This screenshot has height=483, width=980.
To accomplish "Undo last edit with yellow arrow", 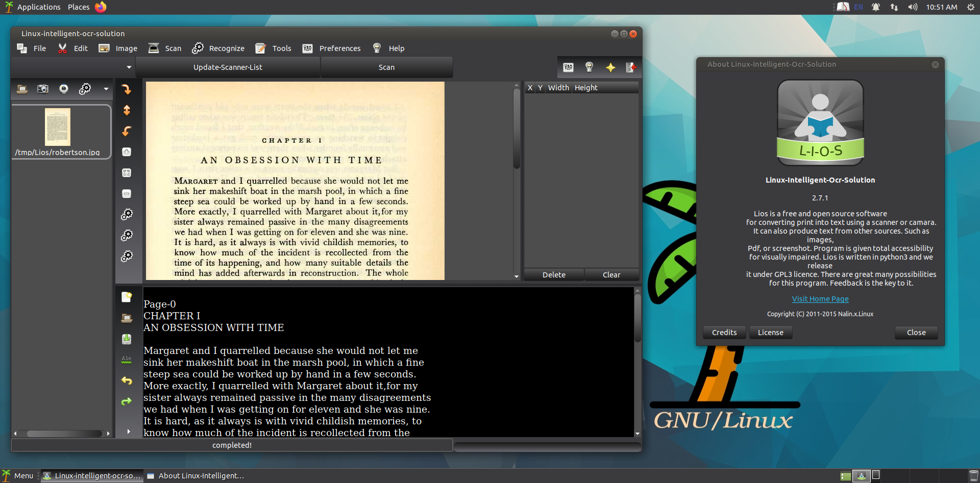I will 127,381.
